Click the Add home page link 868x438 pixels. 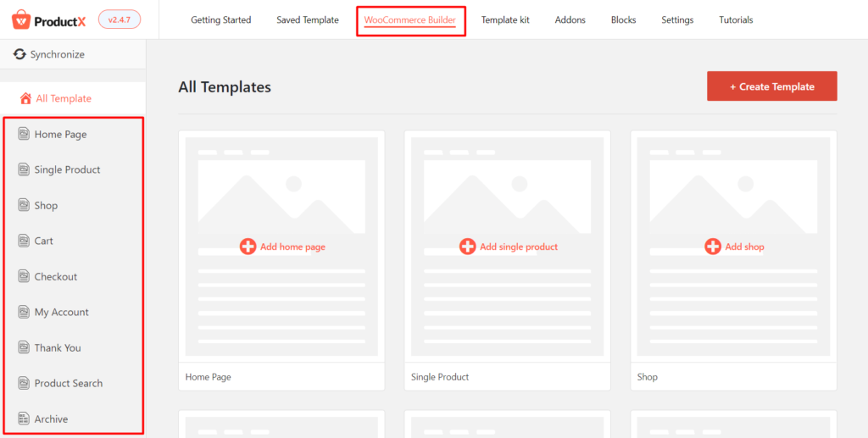point(292,247)
